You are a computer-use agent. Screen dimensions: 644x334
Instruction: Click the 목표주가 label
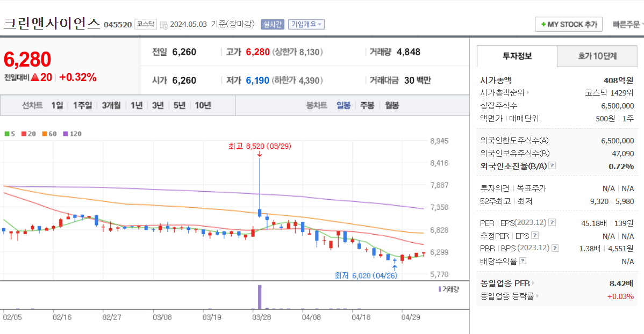[532, 188]
